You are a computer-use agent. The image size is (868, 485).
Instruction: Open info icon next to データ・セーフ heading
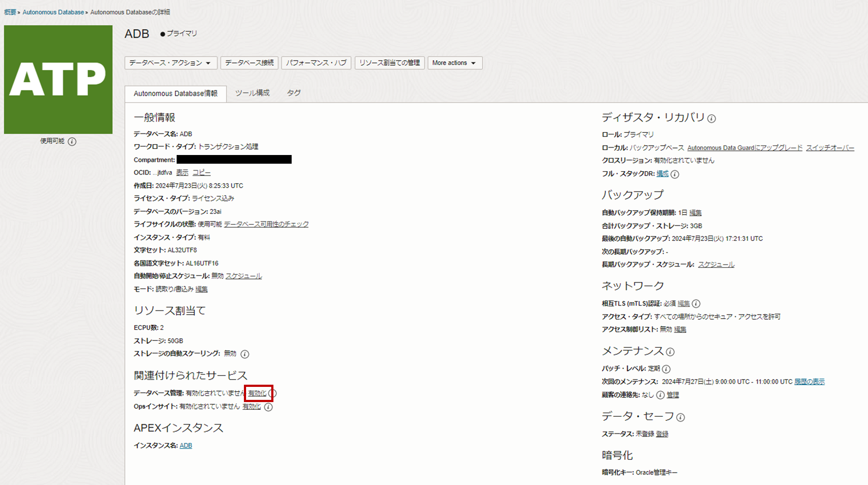[681, 417]
